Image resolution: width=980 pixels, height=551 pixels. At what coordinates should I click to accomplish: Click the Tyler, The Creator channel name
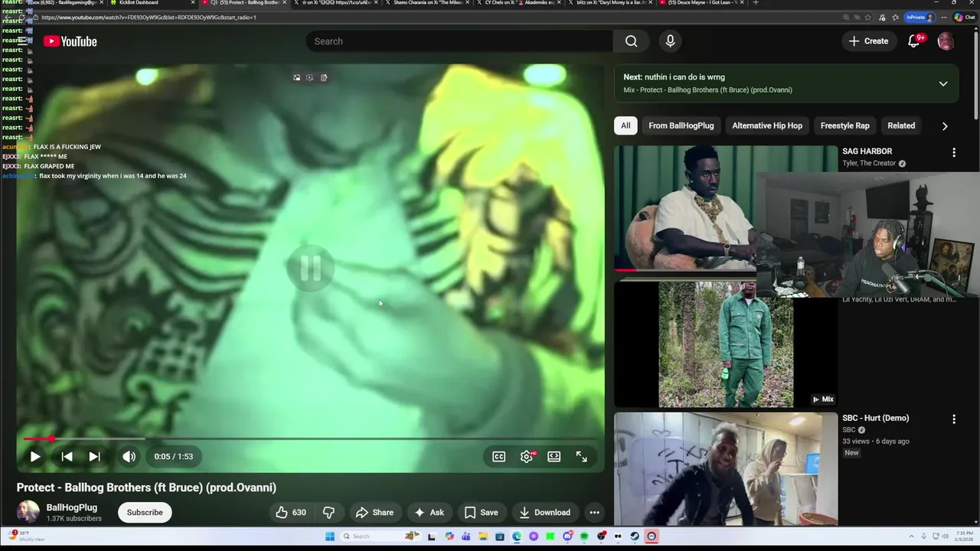pyautogui.click(x=869, y=163)
